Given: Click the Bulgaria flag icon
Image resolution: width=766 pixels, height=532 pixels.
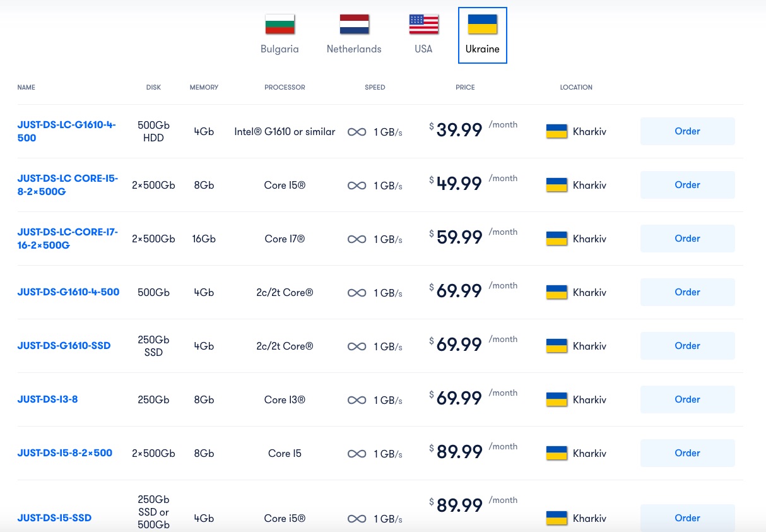Looking at the screenshot, I should pyautogui.click(x=280, y=25).
